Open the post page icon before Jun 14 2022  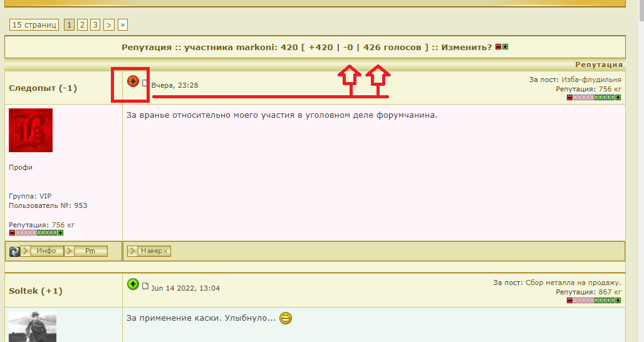[x=145, y=286]
